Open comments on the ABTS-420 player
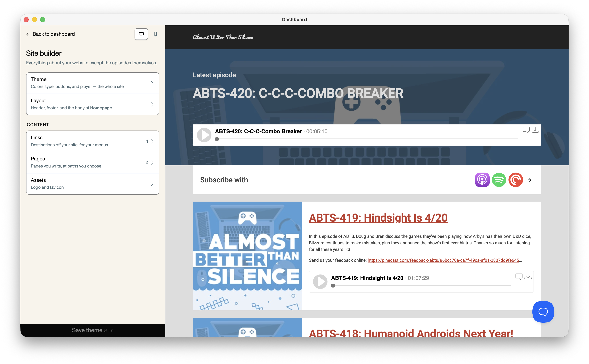 (x=526, y=130)
